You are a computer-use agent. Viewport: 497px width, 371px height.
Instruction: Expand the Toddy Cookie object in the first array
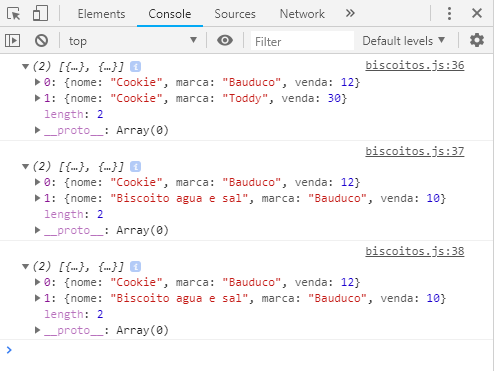point(37,98)
